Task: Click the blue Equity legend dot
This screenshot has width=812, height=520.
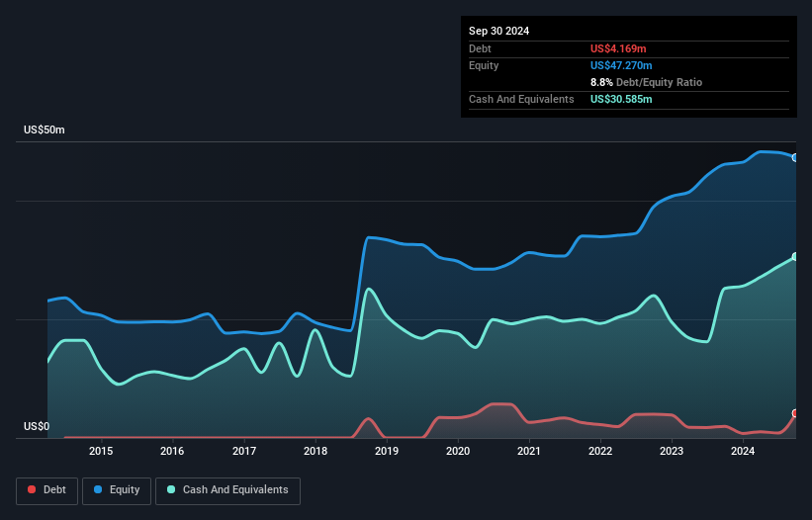Action: point(98,489)
